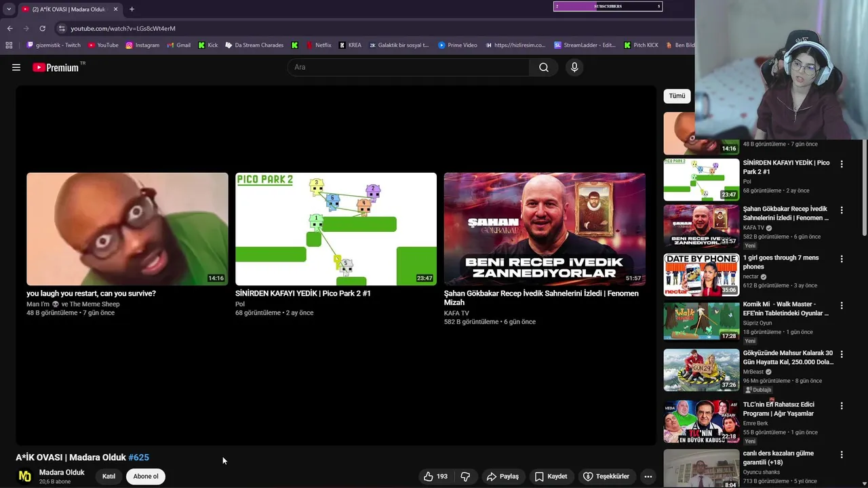Open Walk Master sidebar thumbnail
The image size is (868, 488).
[x=701, y=321]
